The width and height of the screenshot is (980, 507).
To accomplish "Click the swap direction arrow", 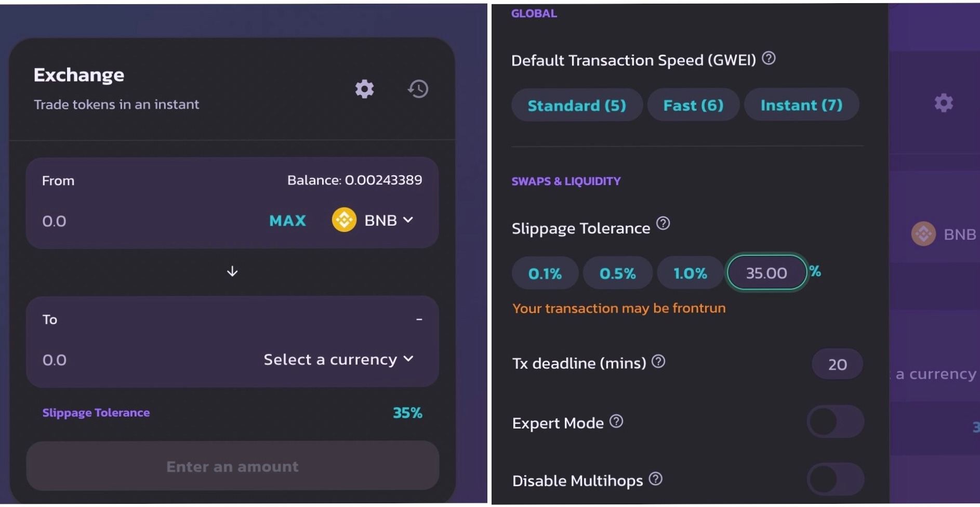I will tap(232, 271).
